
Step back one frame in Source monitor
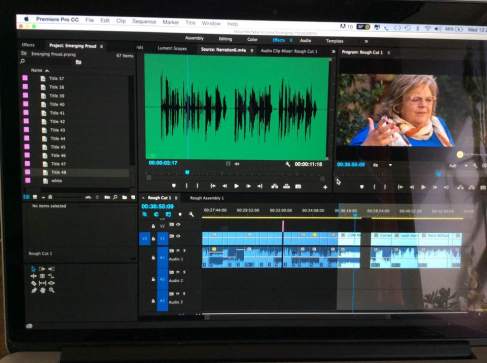pos(225,186)
